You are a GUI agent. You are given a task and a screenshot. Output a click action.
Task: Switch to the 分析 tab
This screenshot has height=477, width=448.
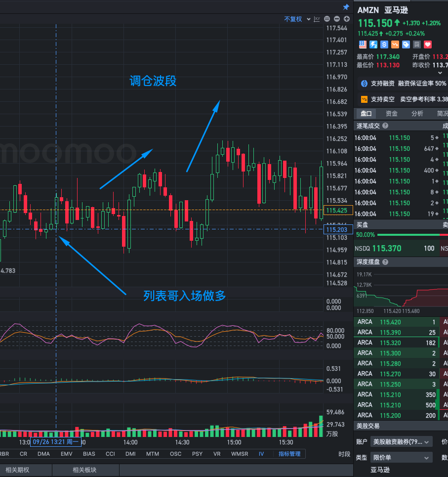tap(417, 114)
